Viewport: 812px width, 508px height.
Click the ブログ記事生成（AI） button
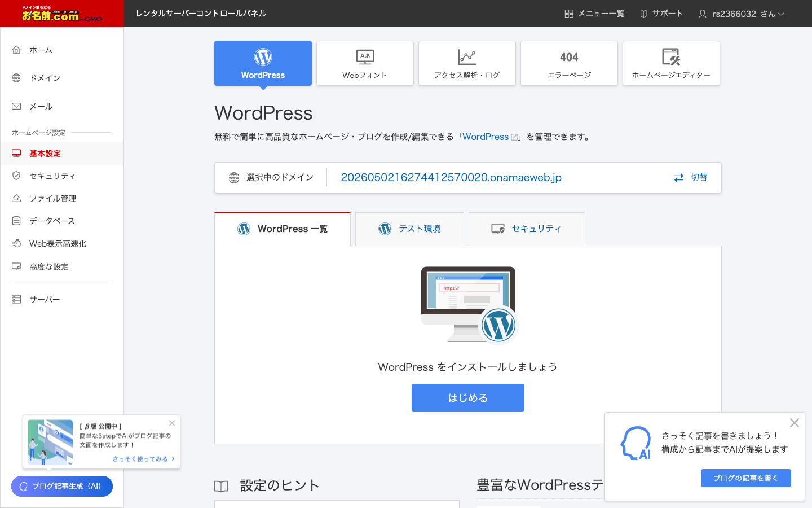(x=62, y=487)
